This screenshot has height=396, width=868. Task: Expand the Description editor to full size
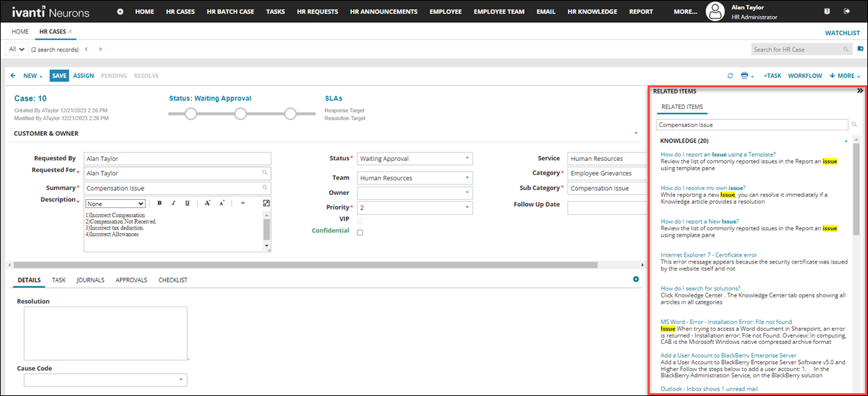266,203
